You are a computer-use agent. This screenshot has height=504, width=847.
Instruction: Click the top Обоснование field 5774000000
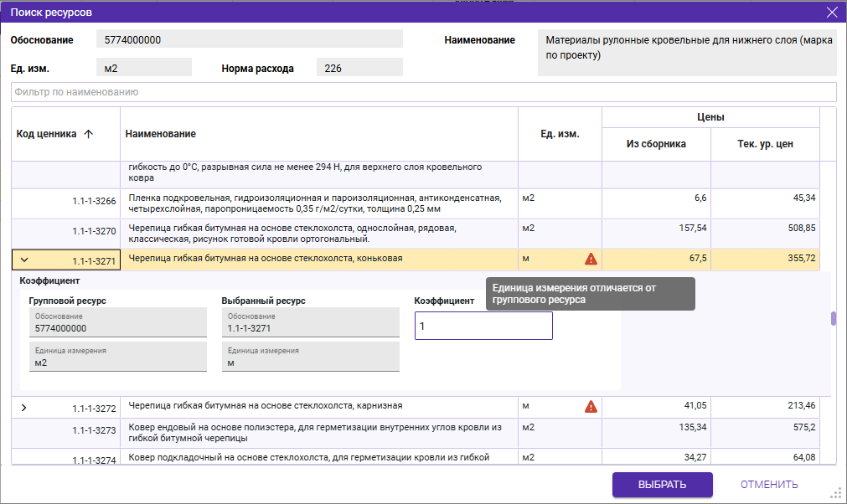(250, 39)
